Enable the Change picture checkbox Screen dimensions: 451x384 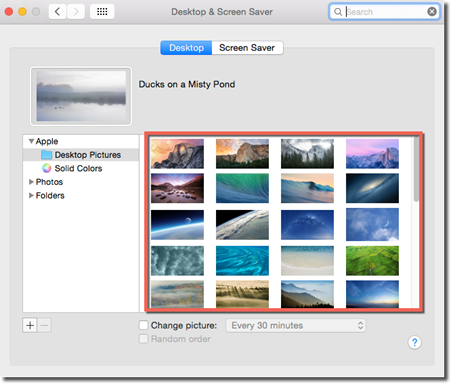click(x=143, y=325)
